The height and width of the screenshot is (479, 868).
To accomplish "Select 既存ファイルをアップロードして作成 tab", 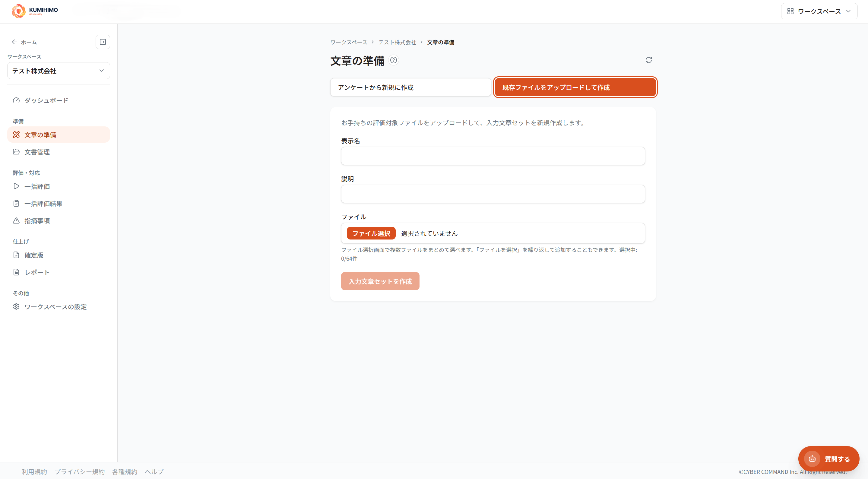I will pos(575,88).
